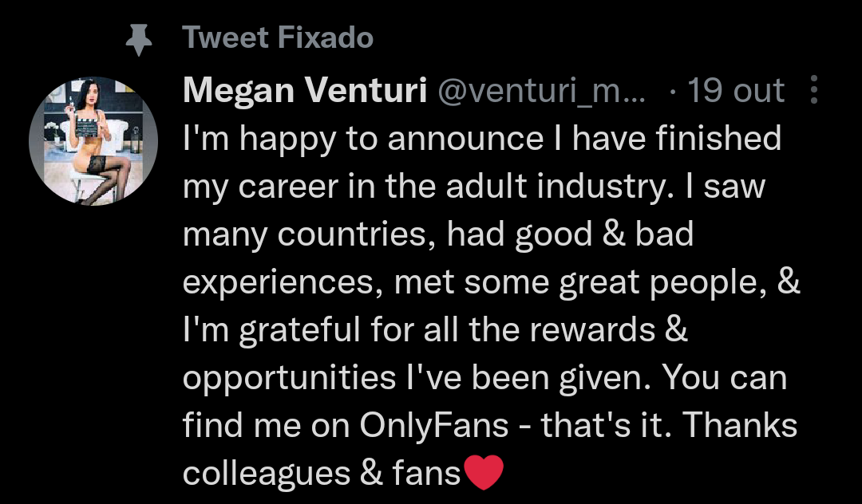Image resolution: width=862 pixels, height=504 pixels.
Task: Select the line 'my career in the adult industry'
Action: [424, 187]
